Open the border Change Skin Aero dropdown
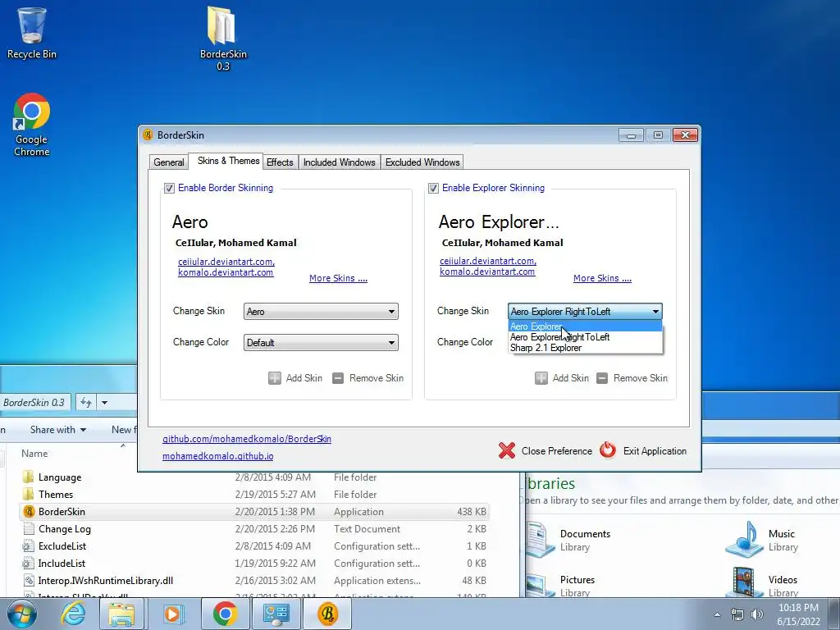Image resolution: width=840 pixels, height=630 pixels. click(x=321, y=311)
